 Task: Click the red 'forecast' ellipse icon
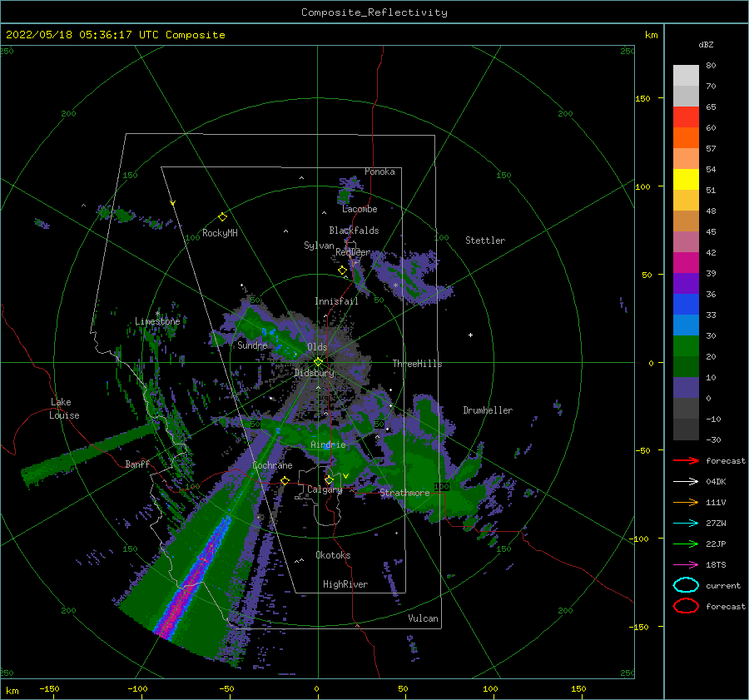pyautogui.click(x=686, y=606)
